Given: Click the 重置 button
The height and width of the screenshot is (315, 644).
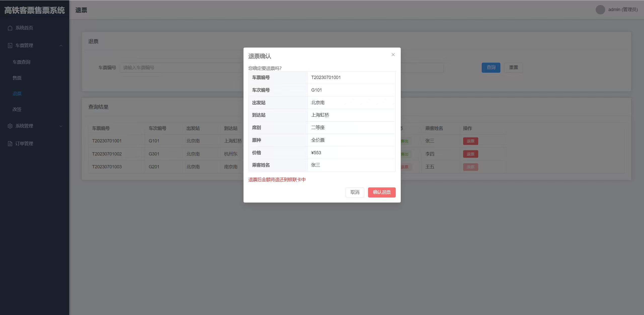Looking at the screenshot, I should pyautogui.click(x=513, y=67).
